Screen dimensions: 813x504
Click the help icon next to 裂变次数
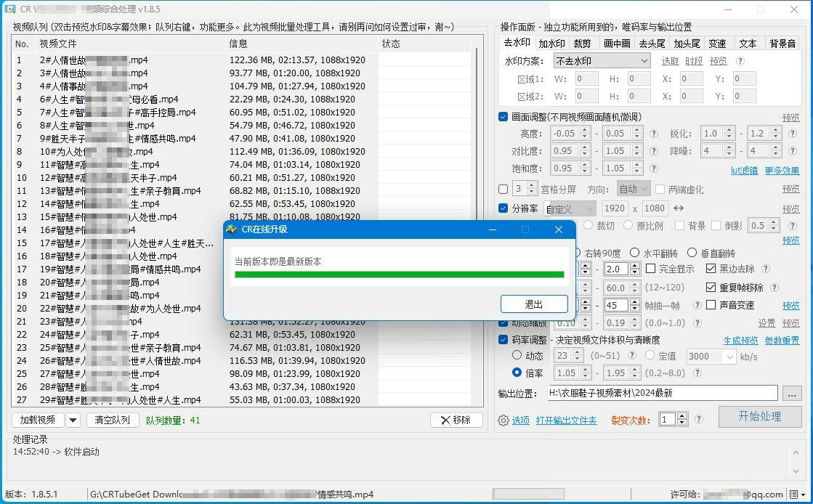click(x=699, y=420)
